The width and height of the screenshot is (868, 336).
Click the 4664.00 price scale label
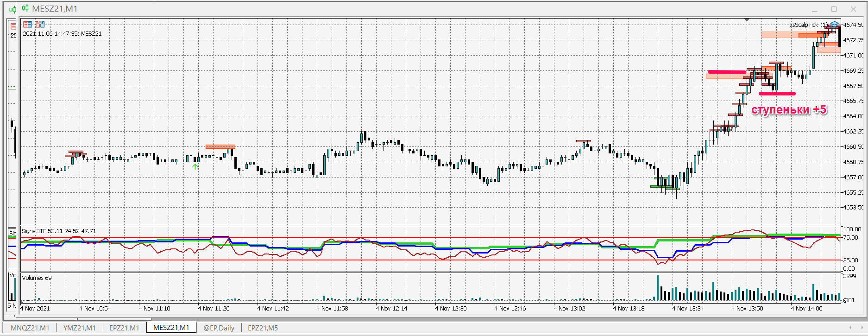click(853, 116)
